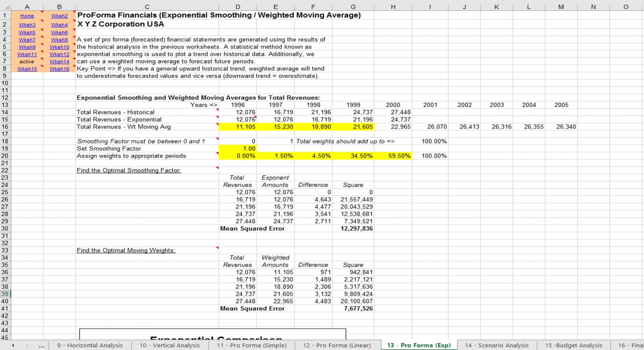Click the year 1996 header cell
Screen dimensions: 644x350
pyautogui.click(x=238, y=105)
